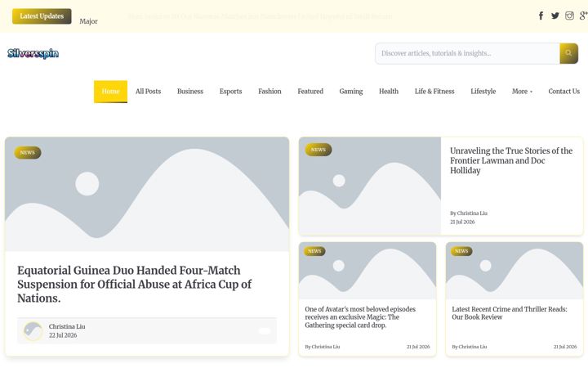588x368 pixels.
Task: Open the Equatorial Guinea Duo suspension headline
Action: click(x=134, y=285)
